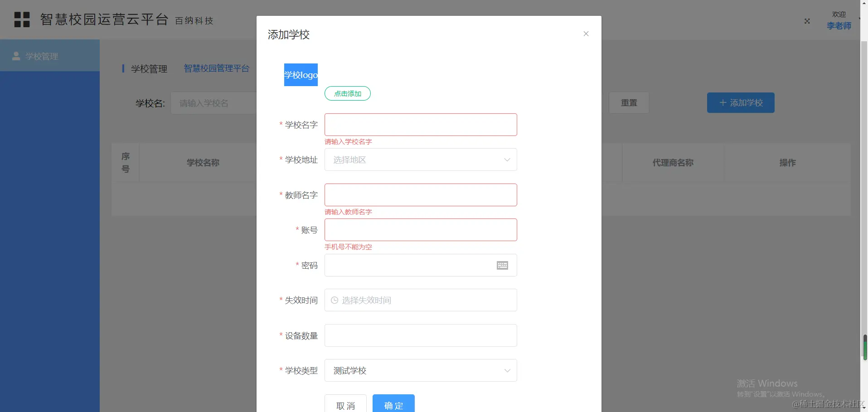This screenshot has width=868, height=412.
Task: Open the 学校类型 dropdown showing 测试学校
Action: click(x=421, y=370)
